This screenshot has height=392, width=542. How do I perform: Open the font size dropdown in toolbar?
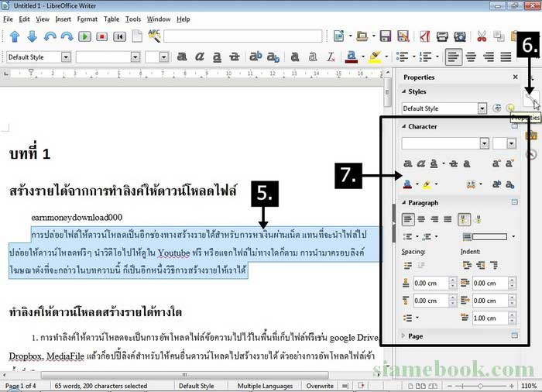click(x=164, y=57)
